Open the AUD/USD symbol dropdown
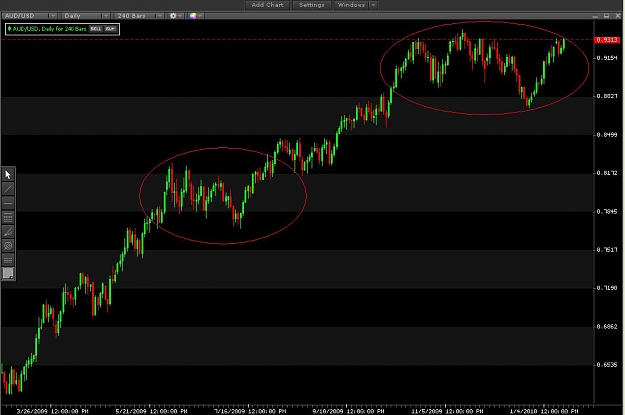The width and height of the screenshot is (625, 415). pos(29,16)
